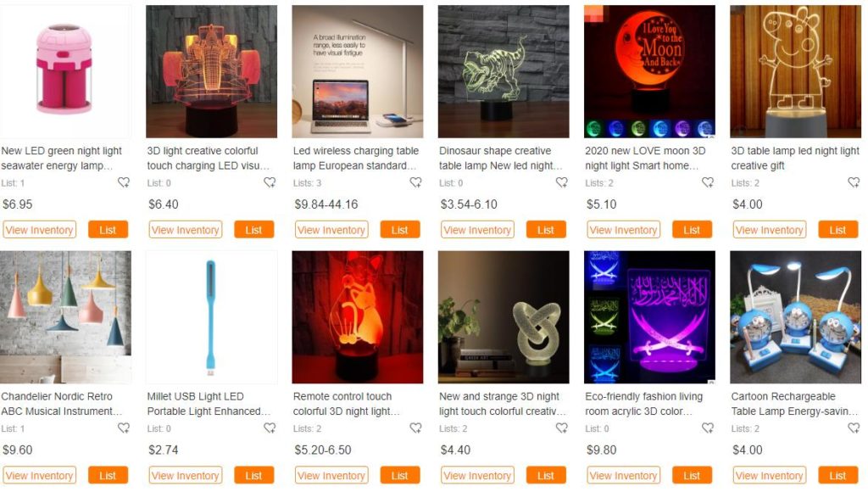Screen dimensions: 868x492
Task: Add wireless charging table lamp to wishlist heart
Action: [415, 182]
